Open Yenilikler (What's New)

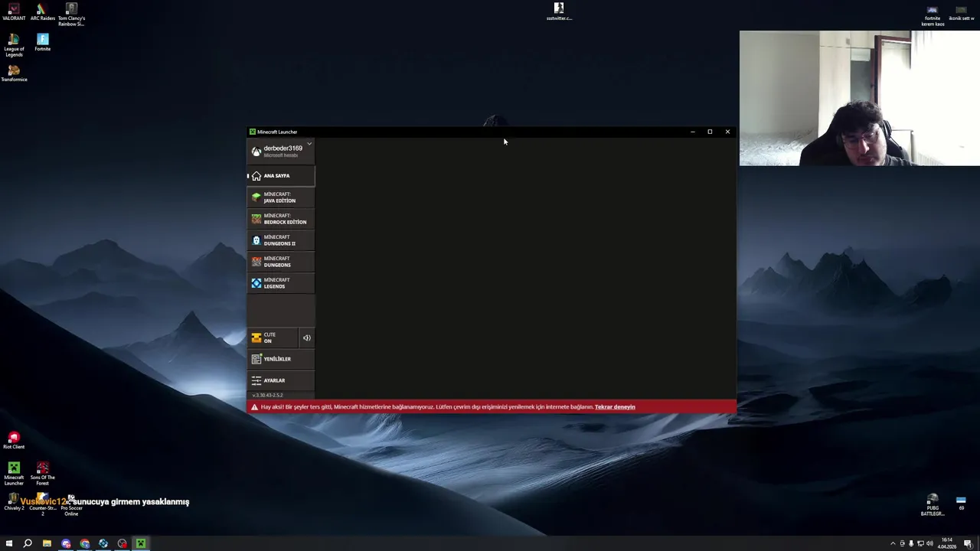tap(281, 359)
